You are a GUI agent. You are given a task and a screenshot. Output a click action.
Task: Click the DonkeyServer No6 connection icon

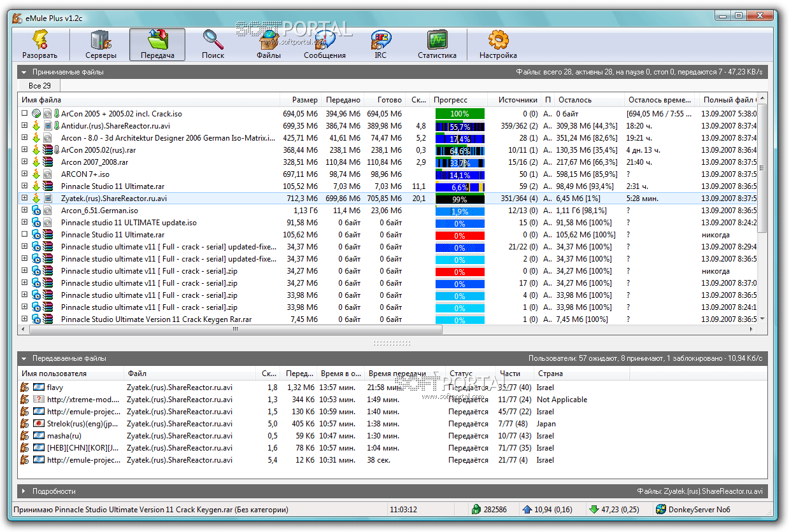click(662, 509)
